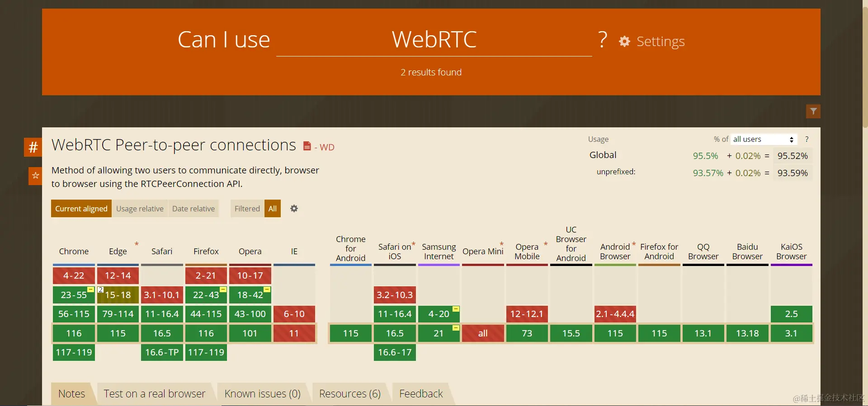Click the Chrome column header
The height and width of the screenshot is (406, 868).
click(x=74, y=252)
